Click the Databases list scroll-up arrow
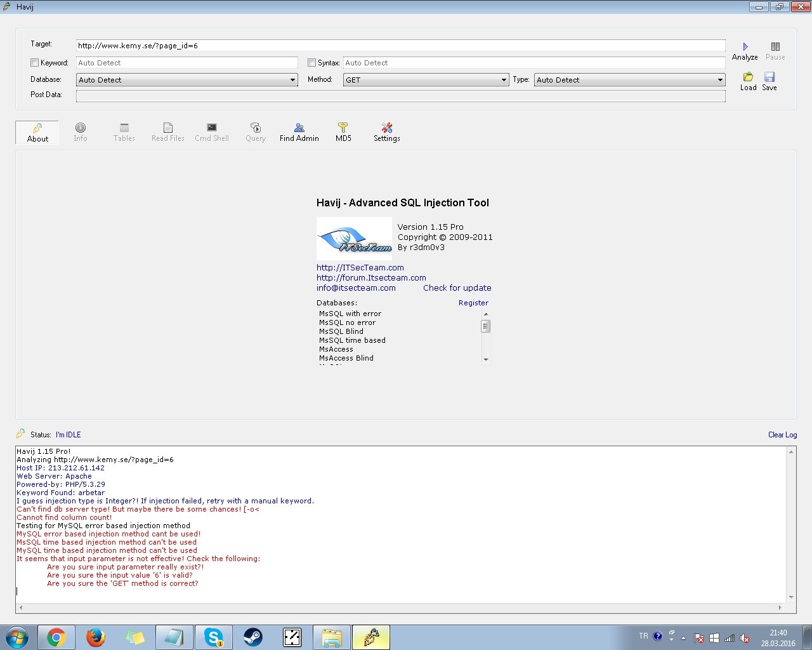Image resolution: width=812 pixels, height=650 pixels. coord(486,314)
